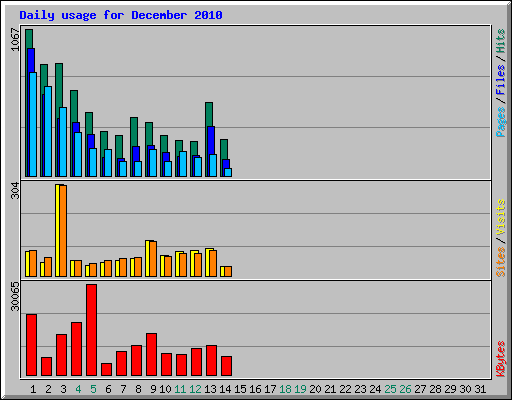Click green weekend day label 11
Viewport: 512px width, 400px height.
(x=180, y=389)
